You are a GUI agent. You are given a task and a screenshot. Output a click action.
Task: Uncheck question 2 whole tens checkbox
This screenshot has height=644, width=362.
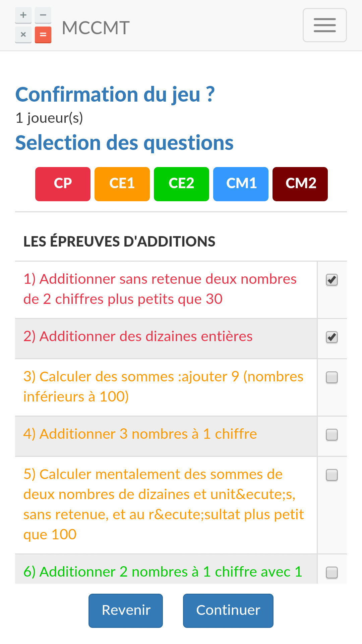[332, 337]
